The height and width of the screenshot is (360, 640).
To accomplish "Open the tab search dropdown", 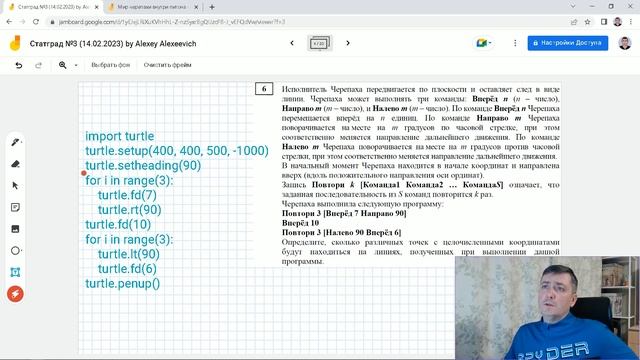I will pos(573,6).
